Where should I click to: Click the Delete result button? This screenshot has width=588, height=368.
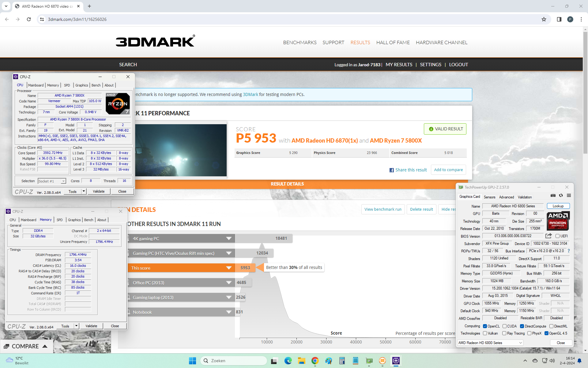pyautogui.click(x=421, y=209)
